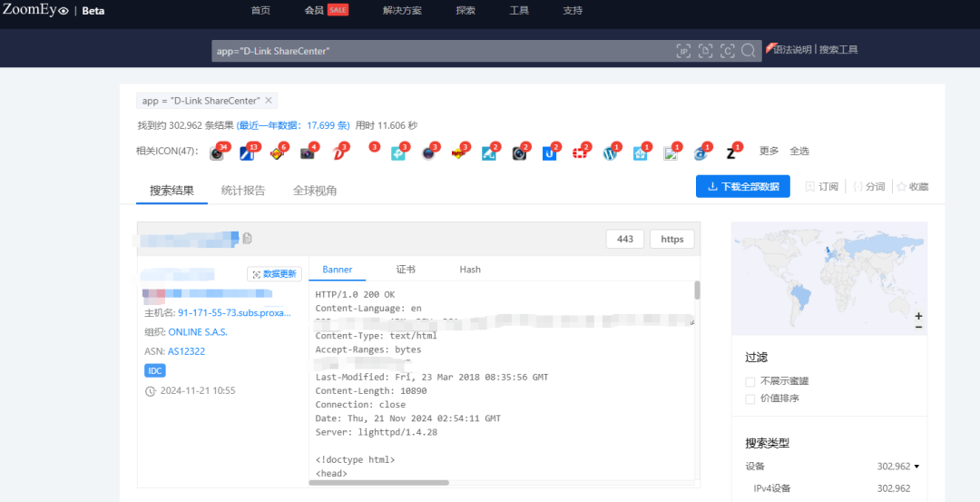
Task: Click the banner vertical scrollbar
Action: 697,290
